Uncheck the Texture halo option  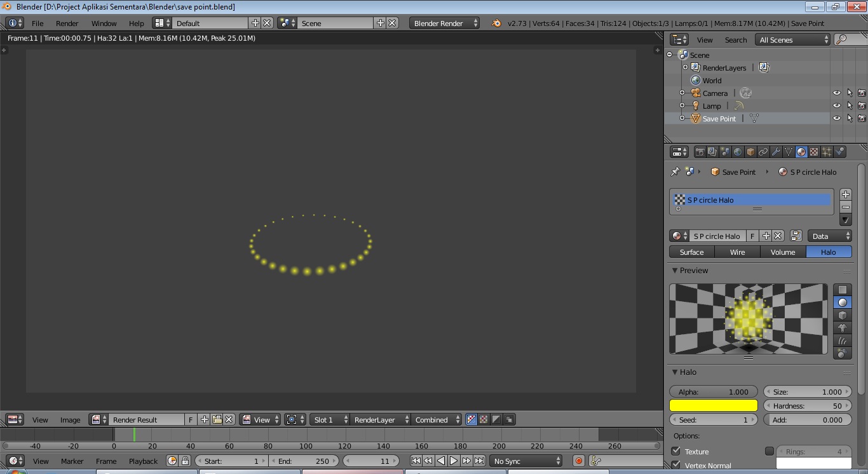point(676,451)
